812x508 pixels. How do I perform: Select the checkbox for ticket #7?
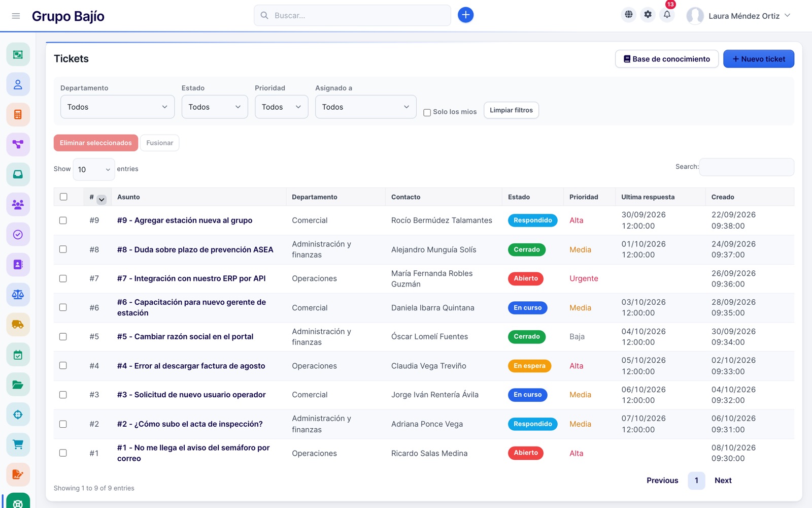63,278
